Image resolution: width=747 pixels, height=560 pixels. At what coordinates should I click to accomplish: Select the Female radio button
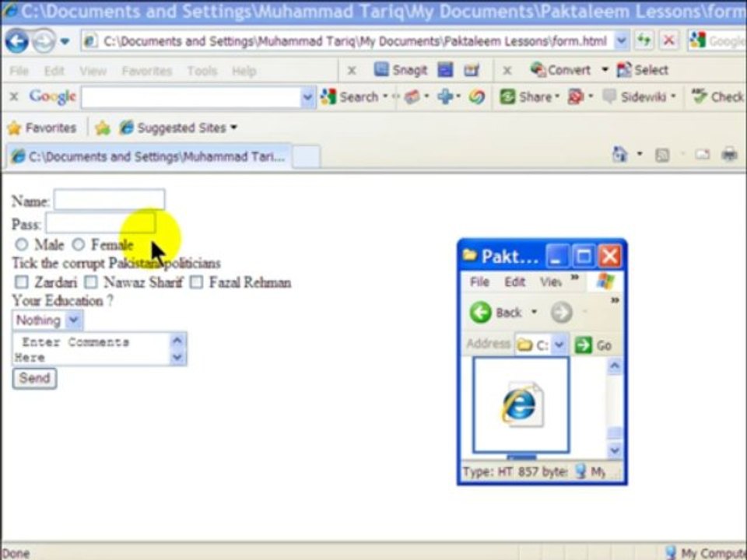point(79,244)
